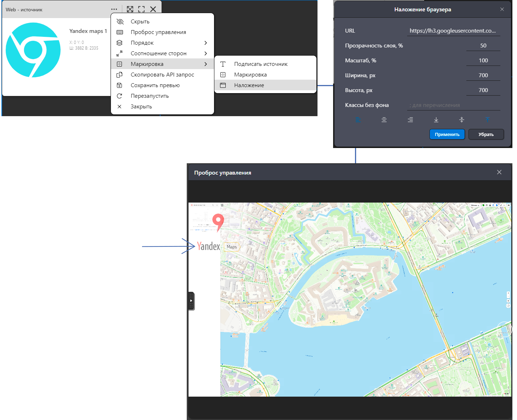517x420 pixels.
Task: Select align left icon in overlay dialog
Action: click(358, 120)
